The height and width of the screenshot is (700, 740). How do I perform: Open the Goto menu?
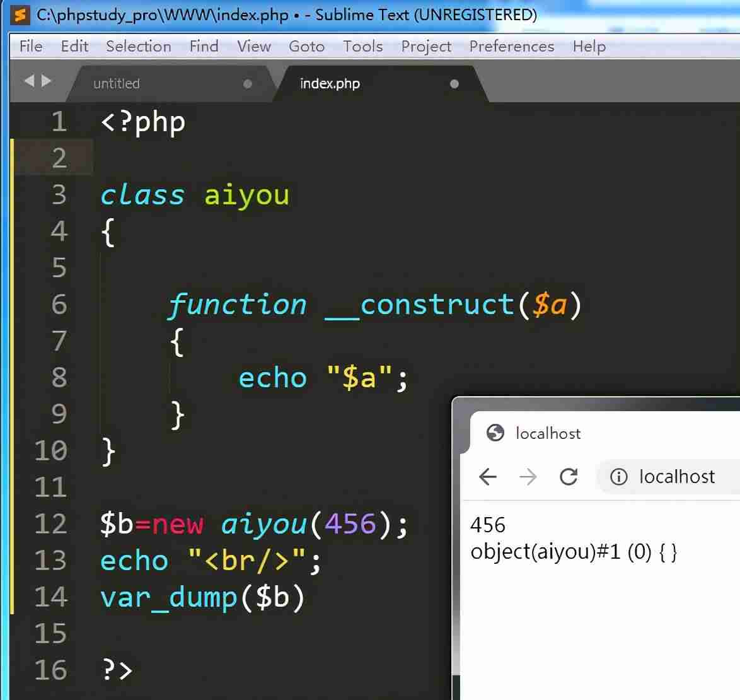307,46
